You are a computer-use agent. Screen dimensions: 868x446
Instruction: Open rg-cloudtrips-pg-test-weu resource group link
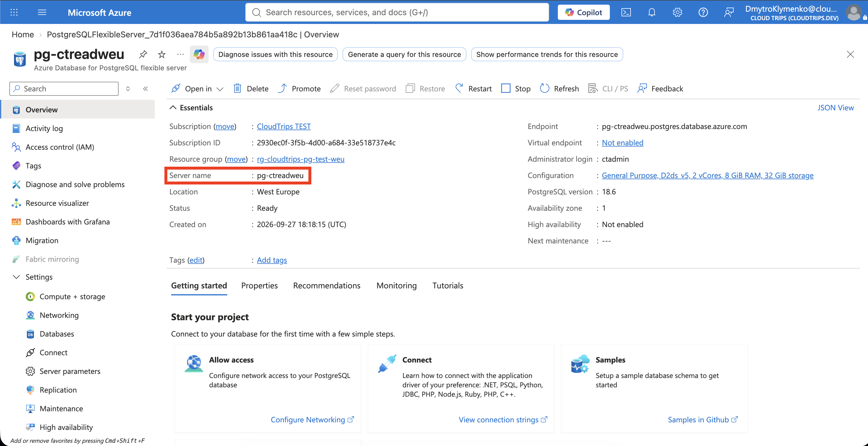click(301, 159)
